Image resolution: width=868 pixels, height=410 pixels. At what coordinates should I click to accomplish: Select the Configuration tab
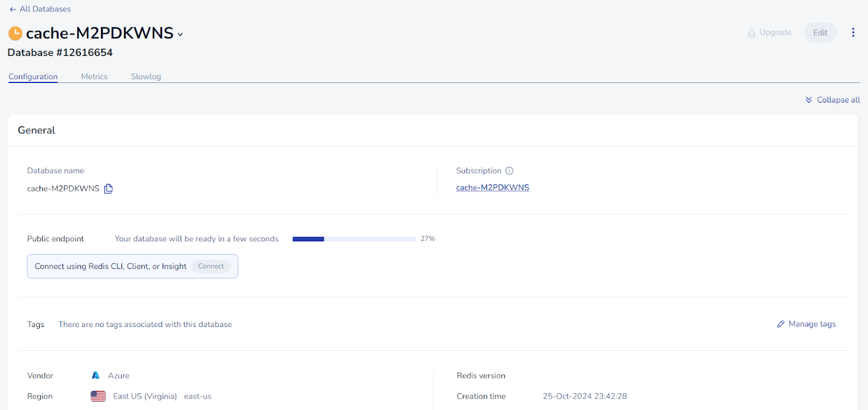pyautogui.click(x=33, y=76)
